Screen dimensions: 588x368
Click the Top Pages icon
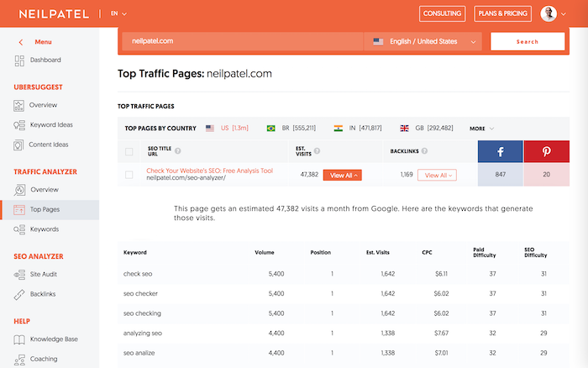click(19, 210)
